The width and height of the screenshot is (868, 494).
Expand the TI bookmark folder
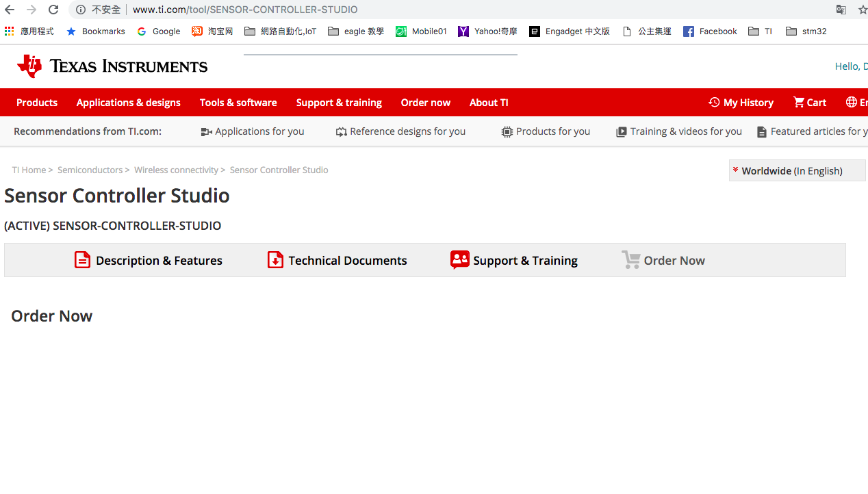pos(760,31)
